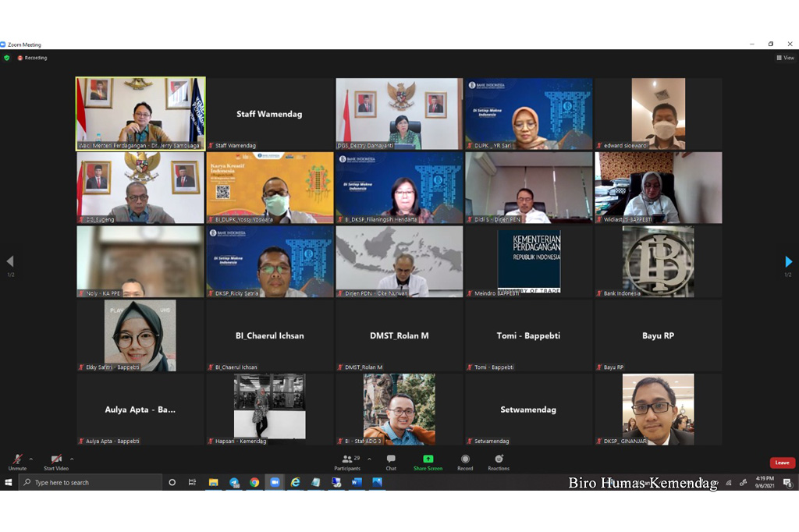The width and height of the screenshot is (799, 532).
Task: Open the Windows notification center
Action: coord(787,483)
